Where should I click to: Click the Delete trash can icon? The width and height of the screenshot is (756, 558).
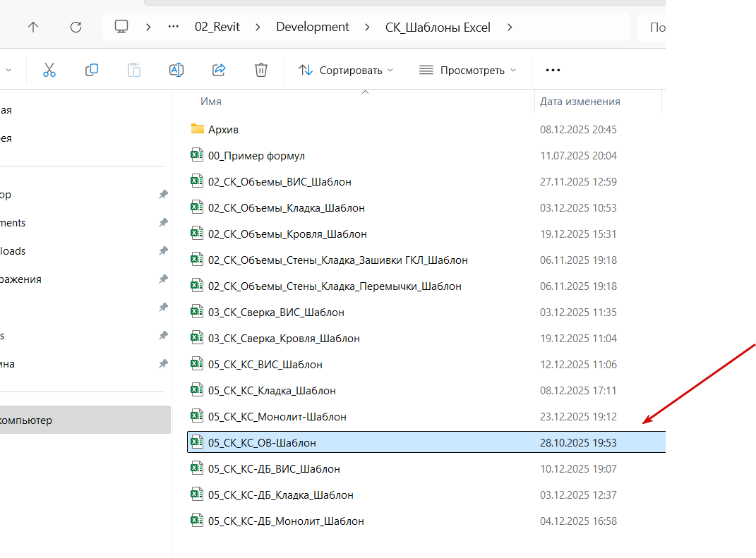pyautogui.click(x=260, y=70)
